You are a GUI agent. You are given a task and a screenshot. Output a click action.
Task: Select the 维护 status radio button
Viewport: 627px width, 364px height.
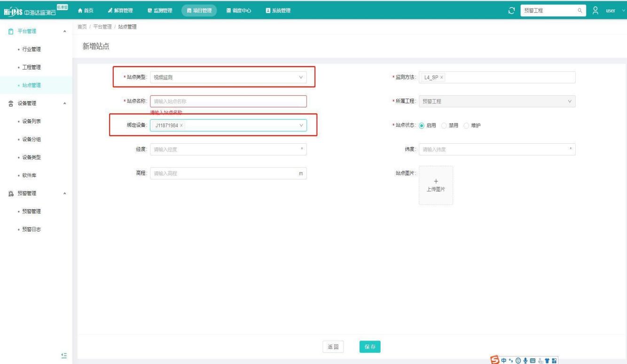(467, 125)
